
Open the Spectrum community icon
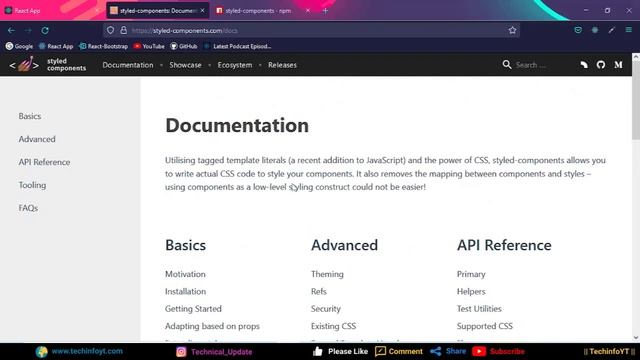584,64
